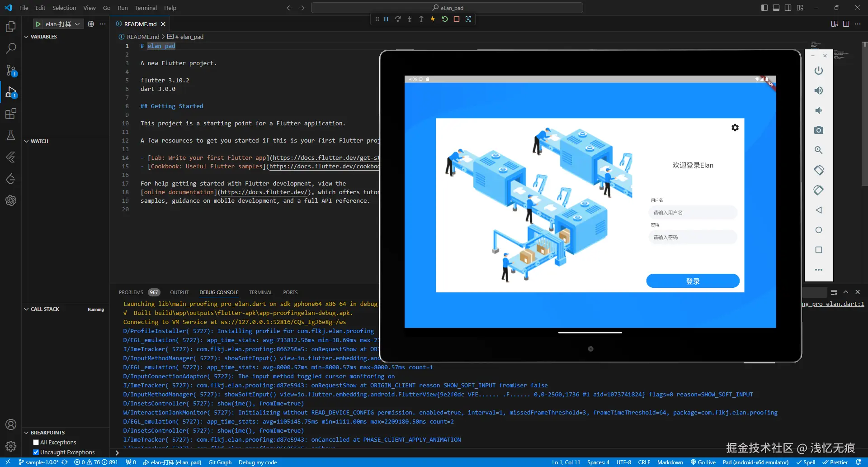
Task: Open the sample-1.0.0* branch selector
Action: [x=39, y=462]
